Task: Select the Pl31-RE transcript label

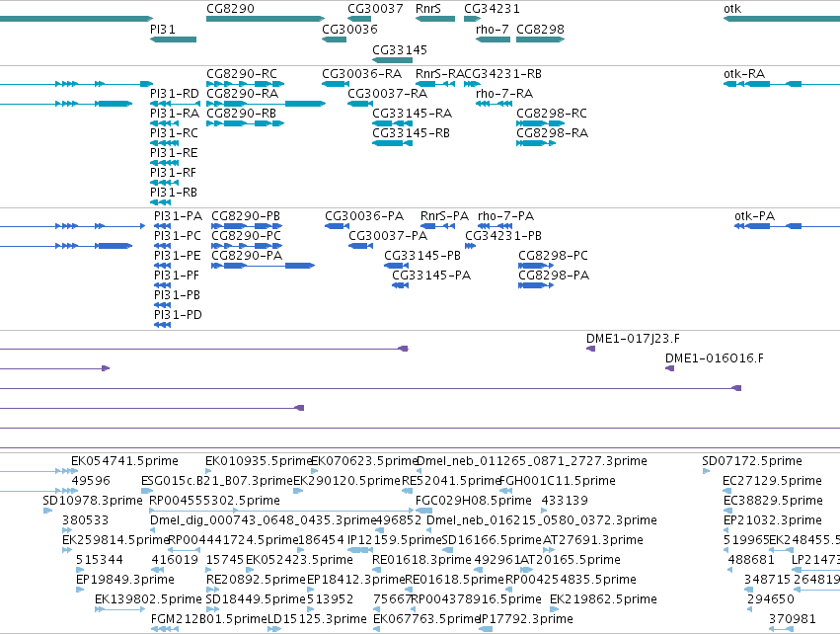Action: [174, 153]
